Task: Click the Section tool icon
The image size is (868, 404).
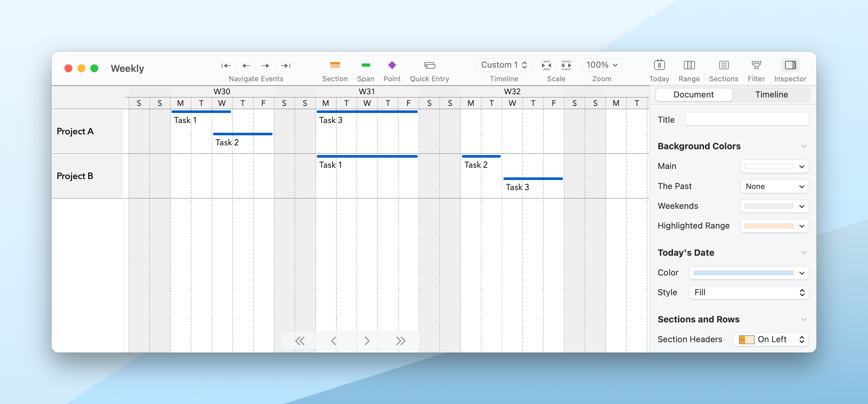Action: tap(334, 65)
